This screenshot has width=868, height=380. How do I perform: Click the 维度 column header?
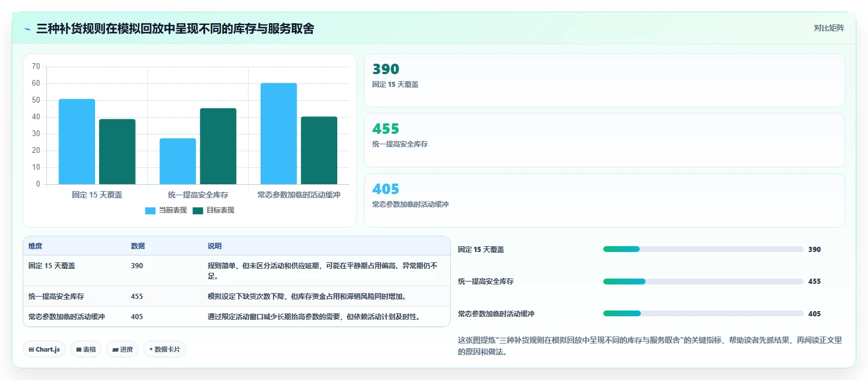point(35,246)
